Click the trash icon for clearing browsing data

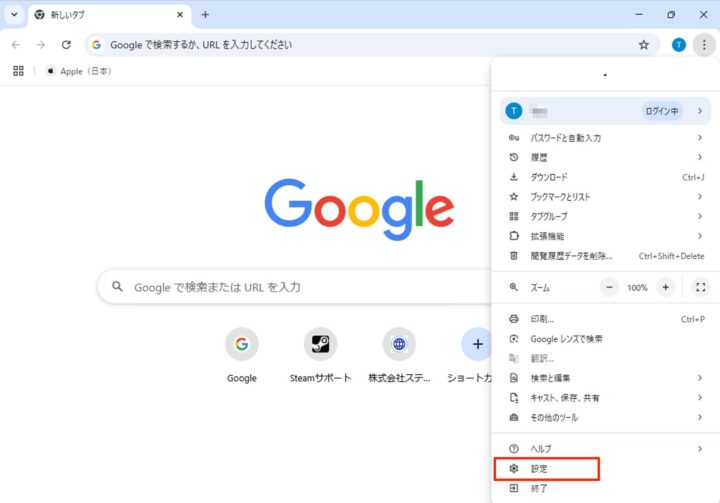click(514, 256)
